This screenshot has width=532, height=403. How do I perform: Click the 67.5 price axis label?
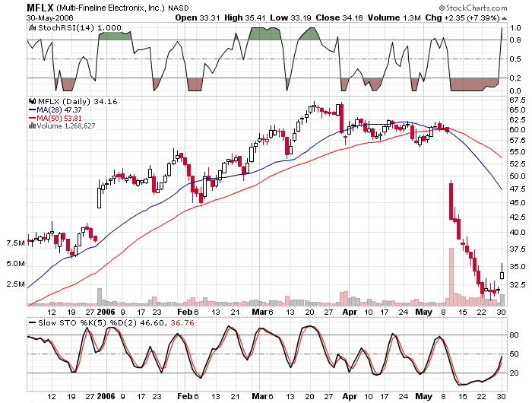(518, 100)
